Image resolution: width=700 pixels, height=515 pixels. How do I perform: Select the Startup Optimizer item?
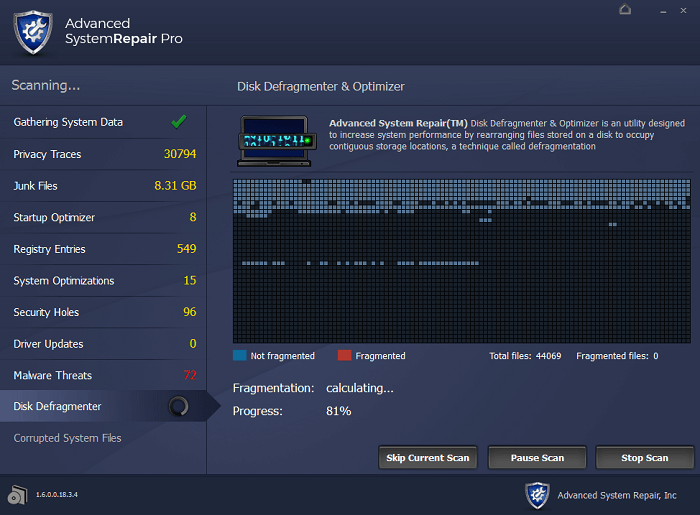[103, 217]
